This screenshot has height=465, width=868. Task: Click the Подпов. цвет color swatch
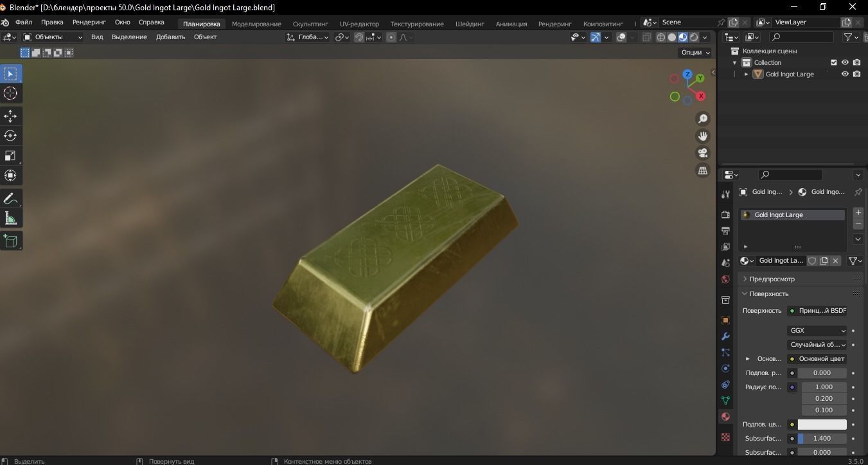click(x=822, y=424)
